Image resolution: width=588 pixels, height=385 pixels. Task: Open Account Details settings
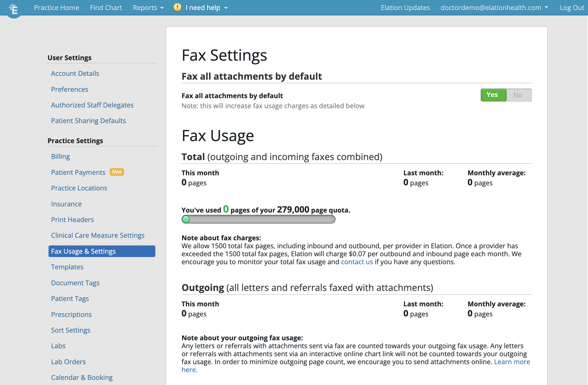[x=75, y=73]
